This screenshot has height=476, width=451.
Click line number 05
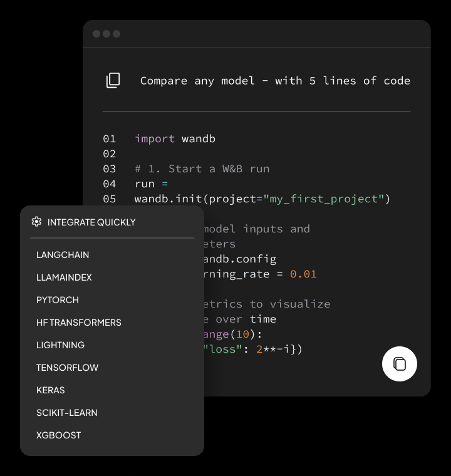point(110,199)
